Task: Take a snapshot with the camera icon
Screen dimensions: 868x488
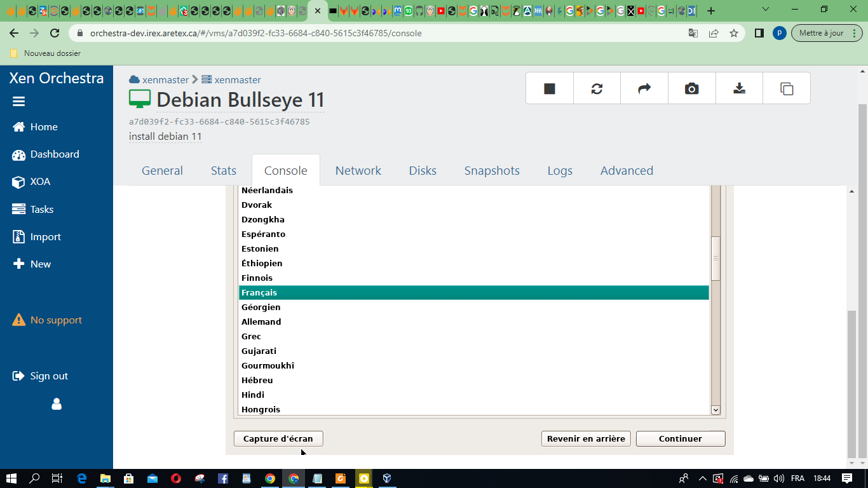Action: pos(691,88)
